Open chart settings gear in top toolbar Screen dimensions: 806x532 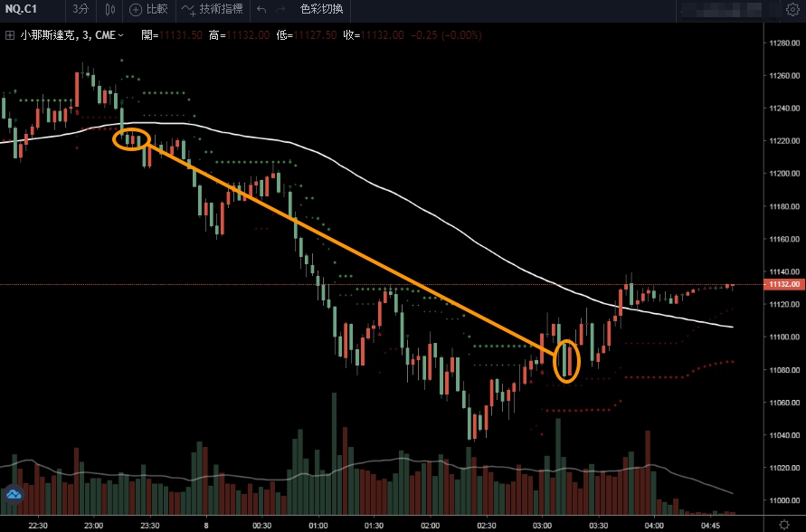click(x=792, y=9)
